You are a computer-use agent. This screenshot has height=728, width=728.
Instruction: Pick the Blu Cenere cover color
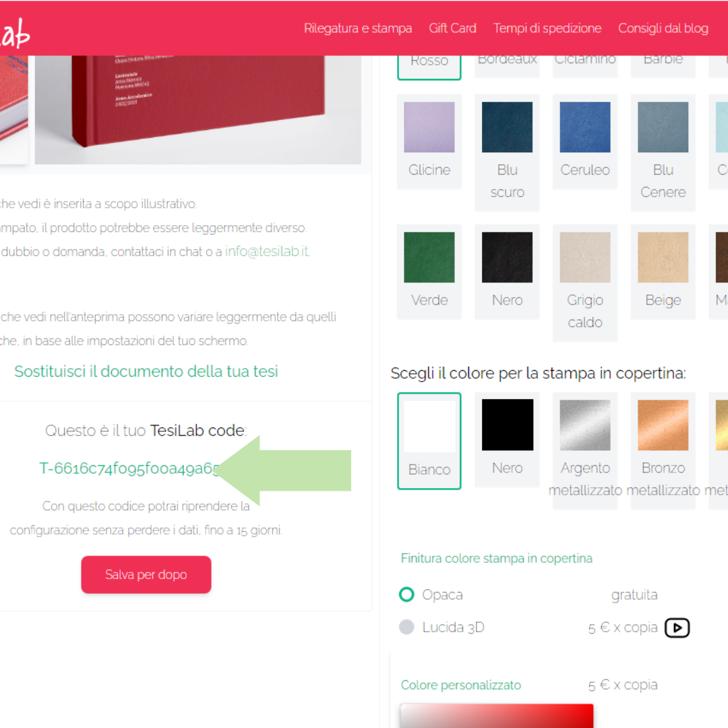coord(663,152)
